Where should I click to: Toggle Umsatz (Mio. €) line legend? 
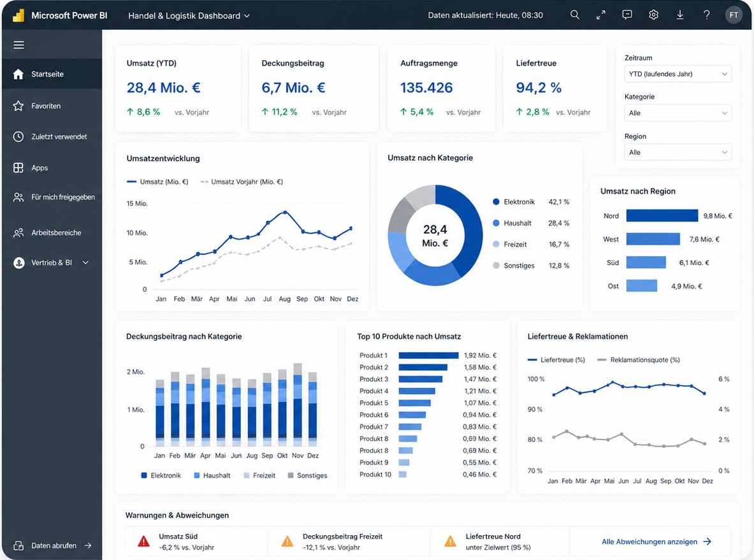[x=157, y=182]
